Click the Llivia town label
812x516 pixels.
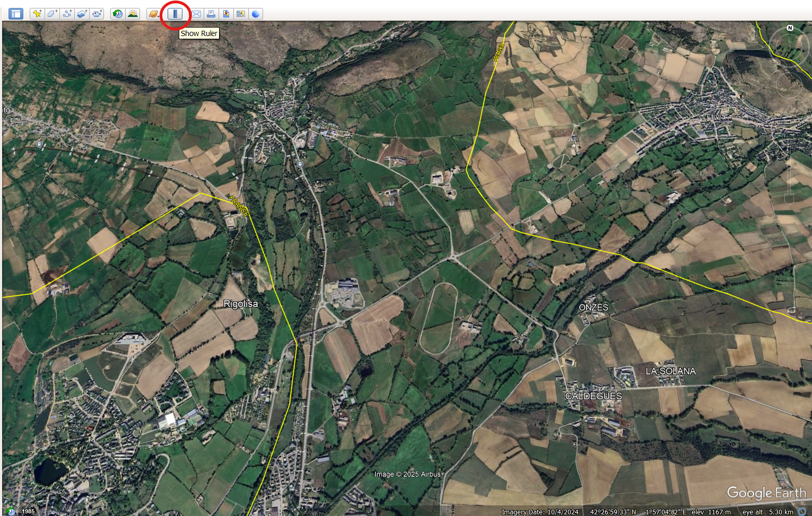tap(715, 117)
